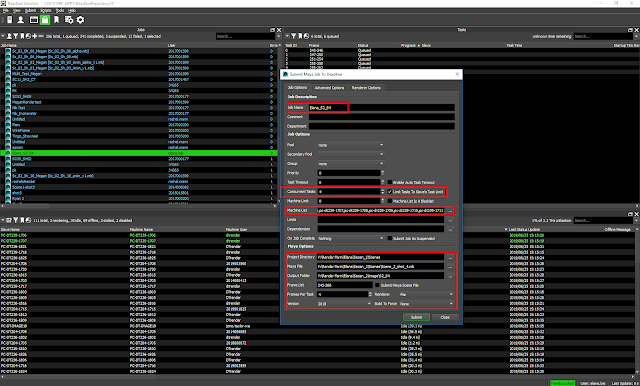Open the On Job Complete dropdown

click(351, 238)
